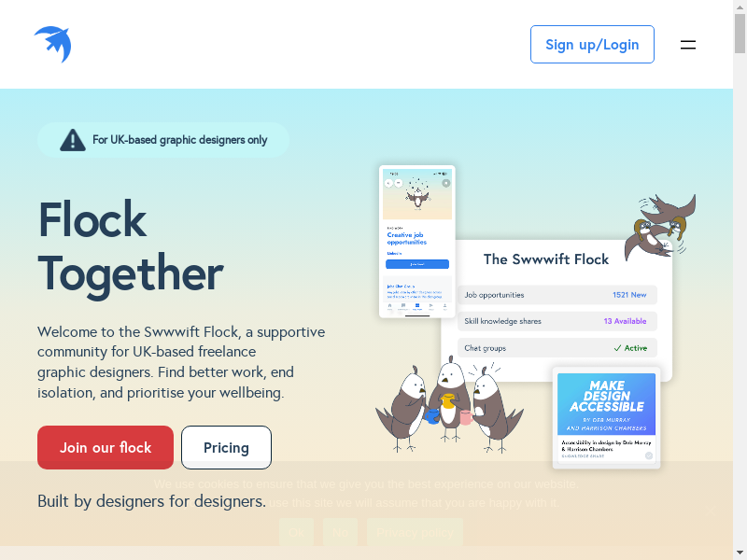Viewport: 747px width, 560px height.
Task: Accept cookies with the Ok button
Action: click(296, 532)
